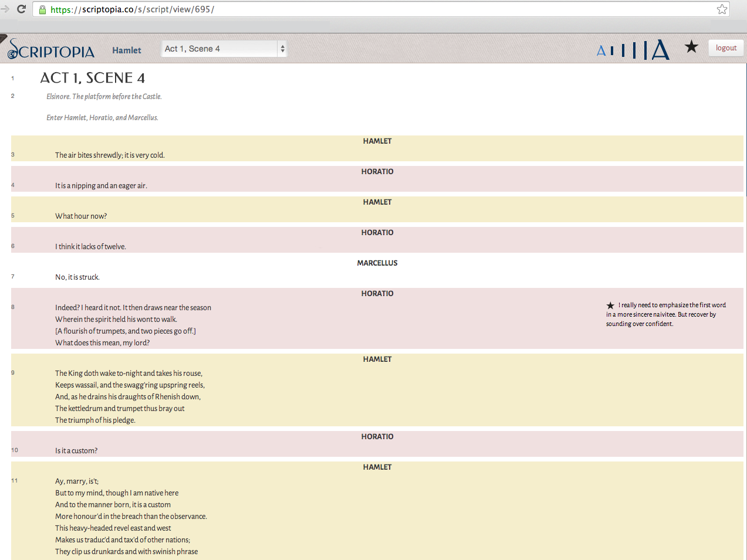
Task: Click line number 3 in the left margin
Action: point(13,155)
